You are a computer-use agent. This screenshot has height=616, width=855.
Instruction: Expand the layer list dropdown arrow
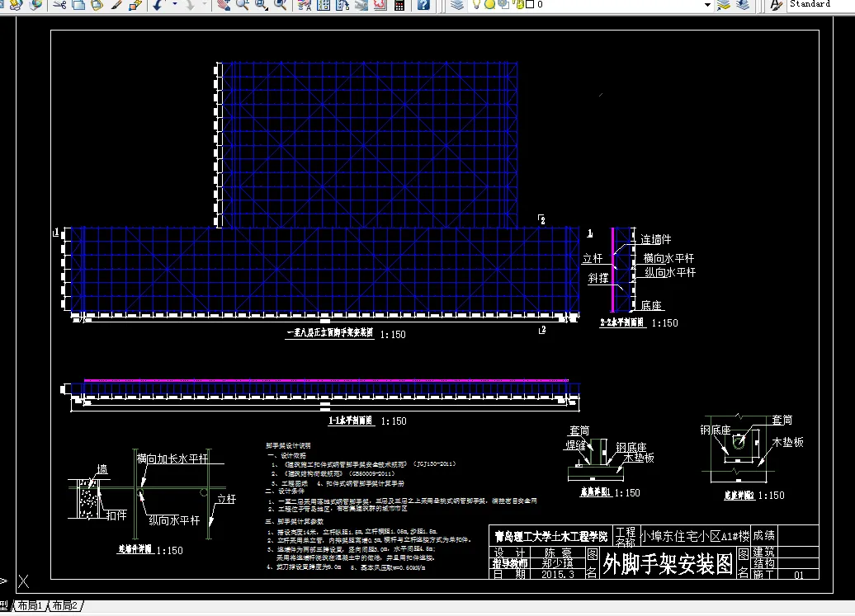tap(708, 5)
